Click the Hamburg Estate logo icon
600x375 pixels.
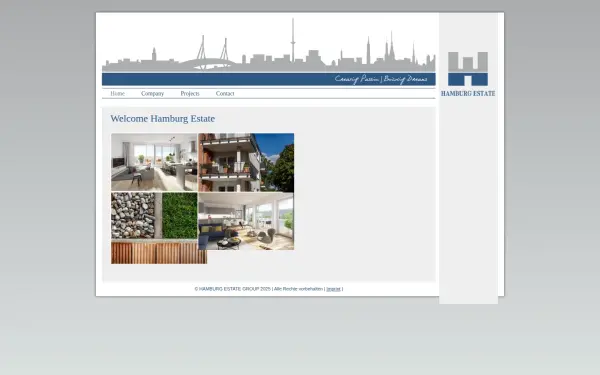468,69
